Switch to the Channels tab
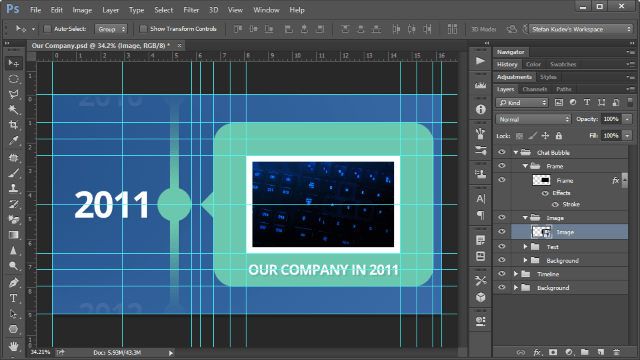This screenshot has width=640, height=360. point(534,89)
